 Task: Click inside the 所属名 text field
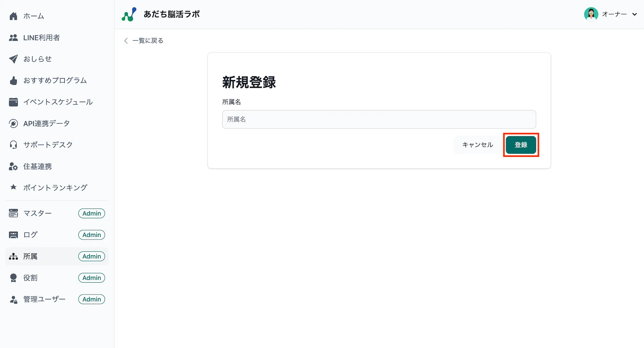(x=379, y=119)
